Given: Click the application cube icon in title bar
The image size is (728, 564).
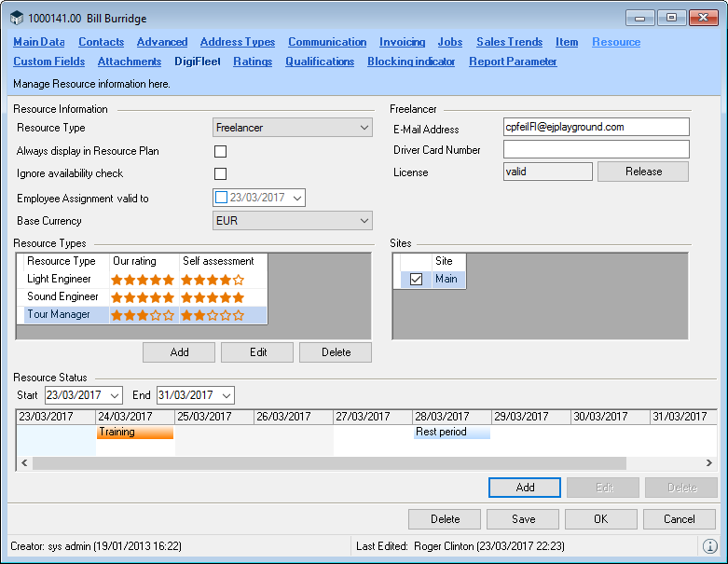Looking at the screenshot, I should (x=17, y=19).
